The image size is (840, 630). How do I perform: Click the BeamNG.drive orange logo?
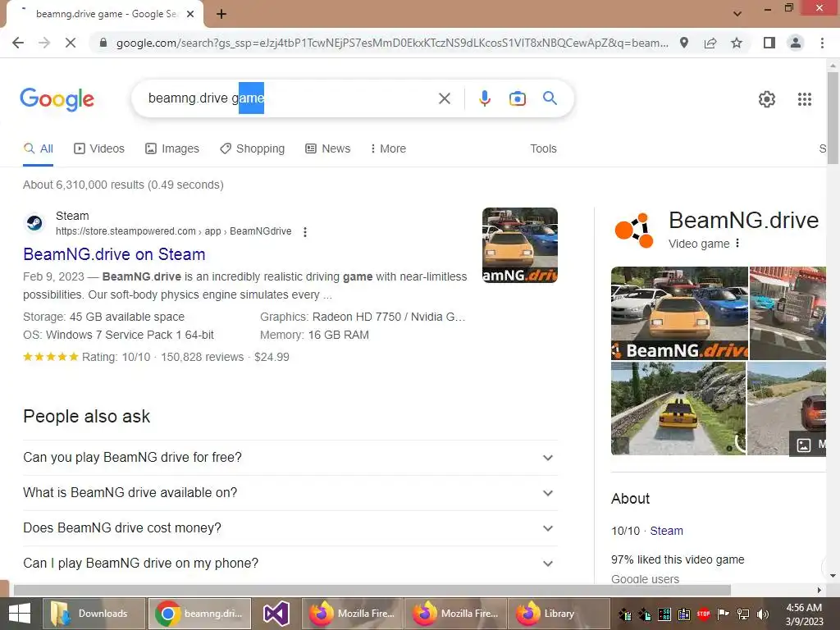(634, 231)
